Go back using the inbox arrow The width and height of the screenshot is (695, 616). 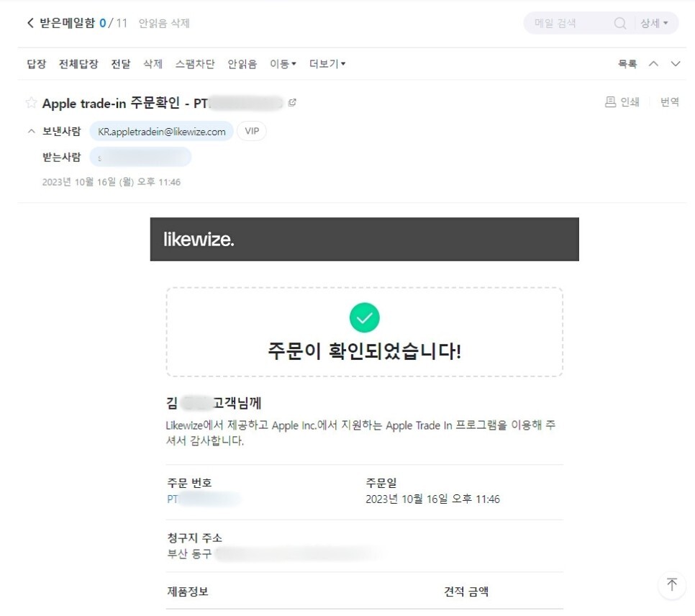[x=30, y=23]
